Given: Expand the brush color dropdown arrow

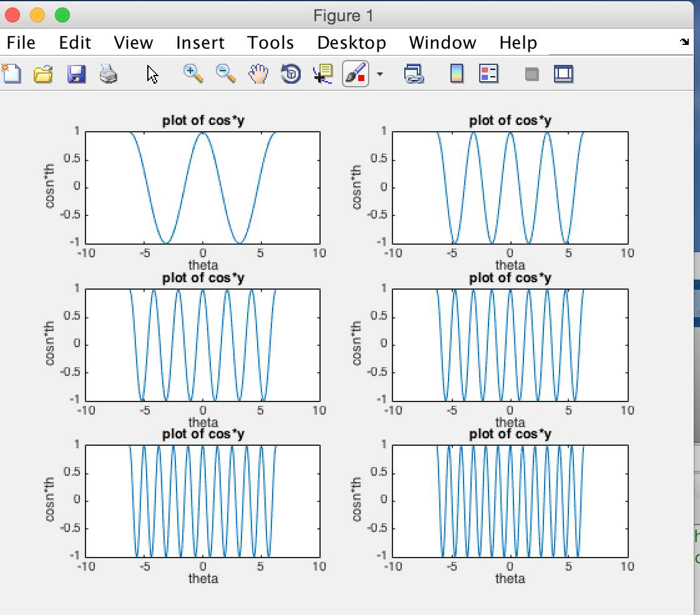Looking at the screenshot, I should [380, 74].
